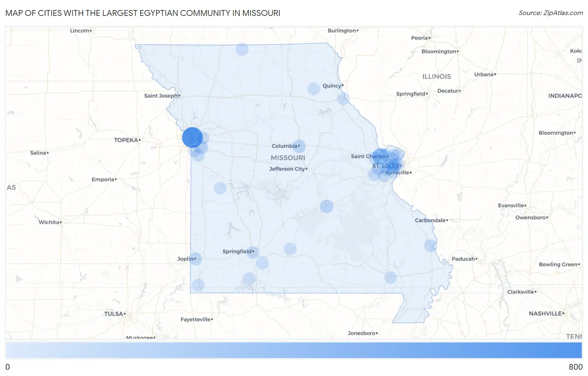Click the Carbondale city label

click(431, 220)
